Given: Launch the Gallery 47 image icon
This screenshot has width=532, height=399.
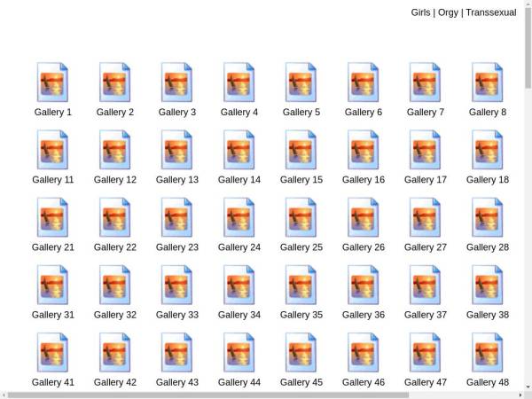Looking at the screenshot, I should (425, 352).
